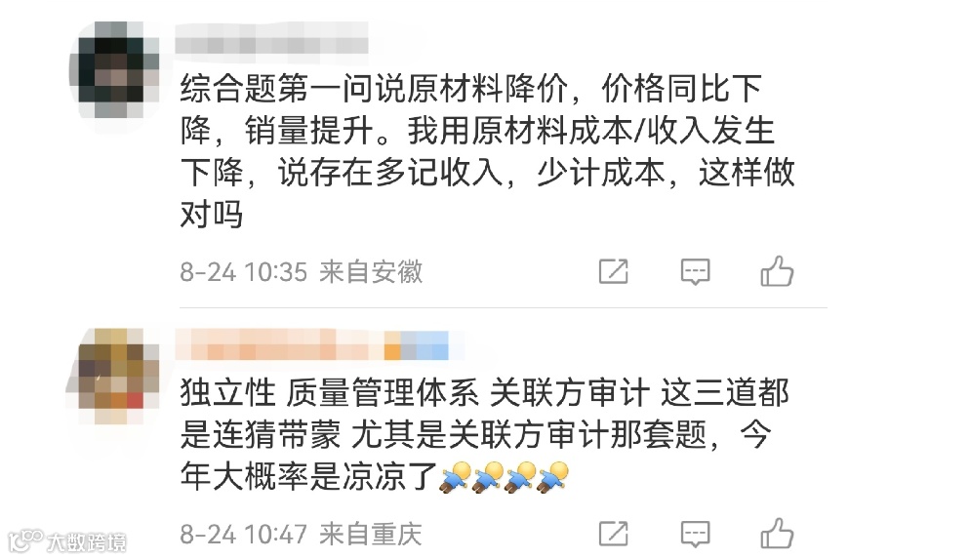Viewport: 970px width, 560px height.
Task: Open the first commenter's blurred username
Action: point(271,45)
